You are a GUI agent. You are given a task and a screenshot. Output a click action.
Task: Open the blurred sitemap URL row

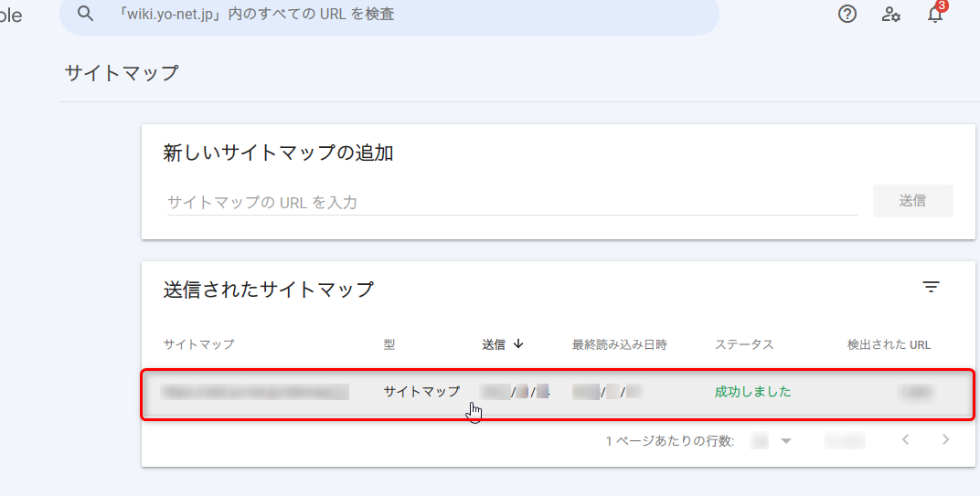(x=256, y=392)
